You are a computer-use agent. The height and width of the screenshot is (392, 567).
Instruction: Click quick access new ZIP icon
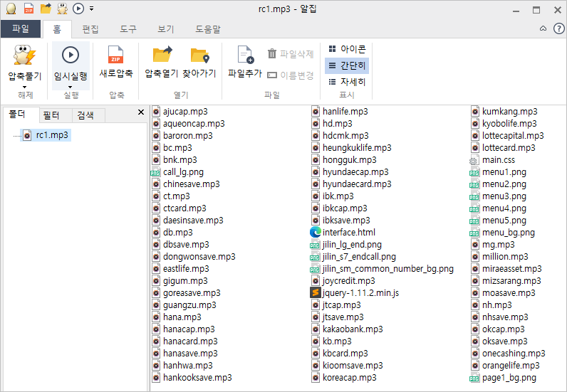coord(28,9)
